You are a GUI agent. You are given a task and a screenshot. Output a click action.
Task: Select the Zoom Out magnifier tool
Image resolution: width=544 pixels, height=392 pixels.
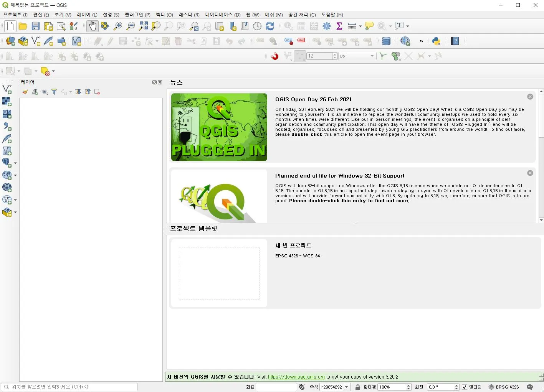(x=131, y=26)
